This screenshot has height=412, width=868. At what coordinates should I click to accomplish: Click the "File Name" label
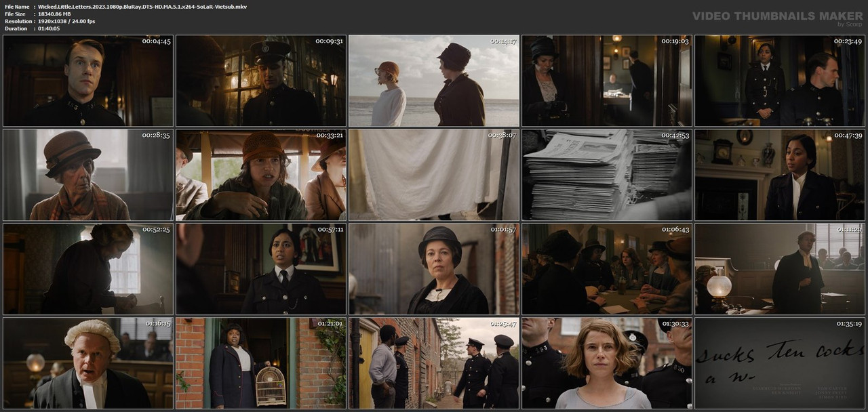(17, 6)
